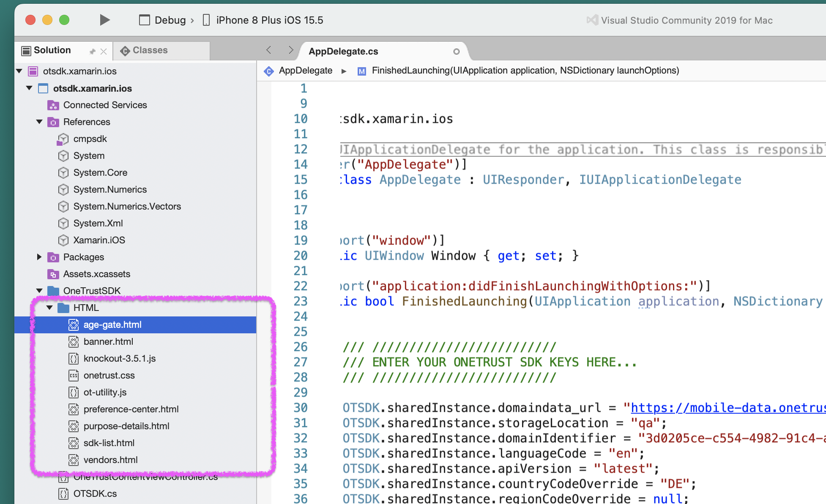Open the mobile-data.onetrust URL link

coord(728,408)
